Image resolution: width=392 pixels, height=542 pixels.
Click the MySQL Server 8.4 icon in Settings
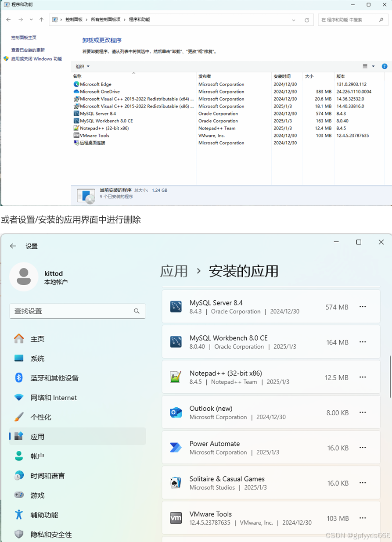pyautogui.click(x=176, y=307)
